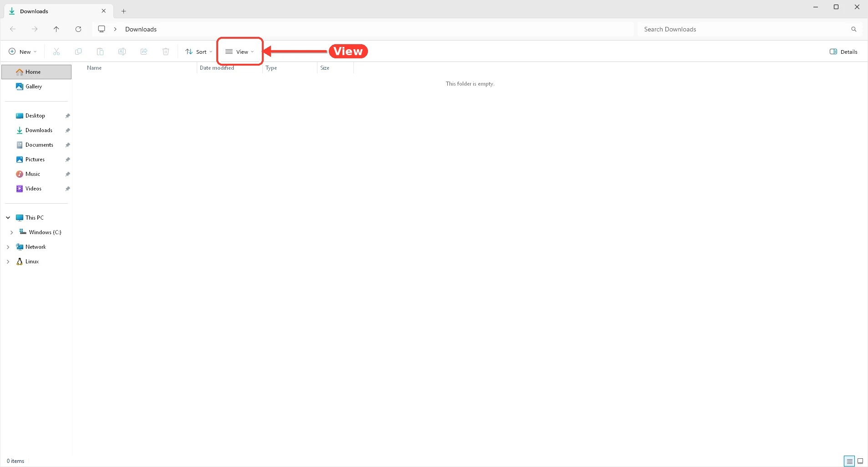The height and width of the screenshot is (467, 868).
Task: Go forward with the right arrow
Action: (35, 29)
